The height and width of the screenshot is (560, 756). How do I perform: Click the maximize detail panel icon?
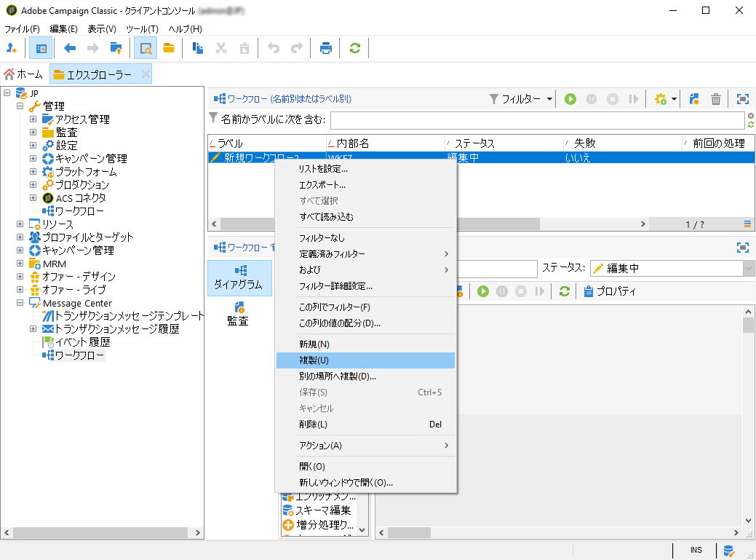click(742, 248)
